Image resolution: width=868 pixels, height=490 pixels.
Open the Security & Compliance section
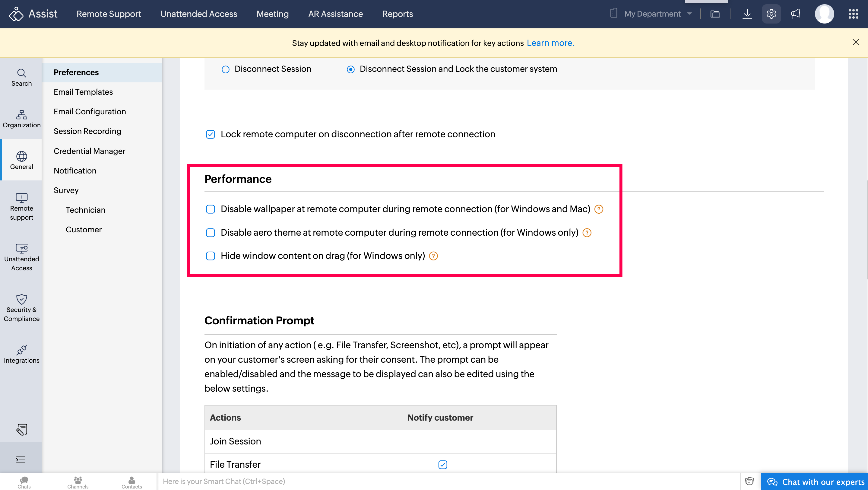[22, 308]
